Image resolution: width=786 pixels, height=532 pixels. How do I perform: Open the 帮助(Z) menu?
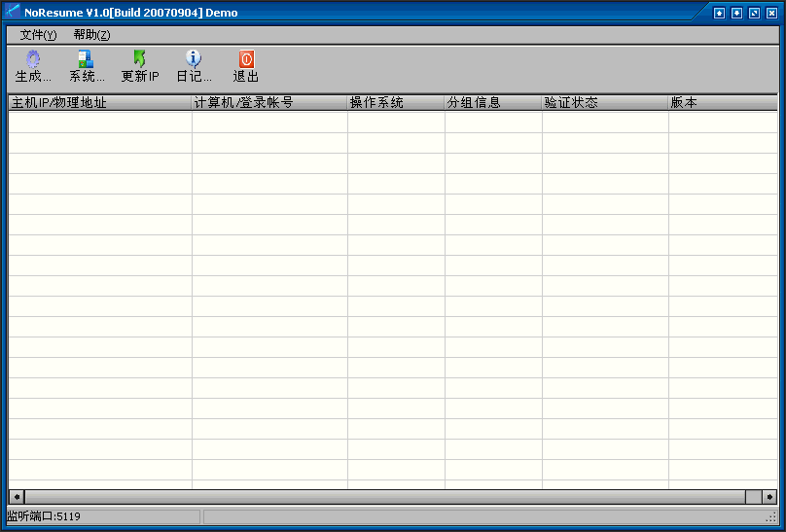(x=91, y=35)
